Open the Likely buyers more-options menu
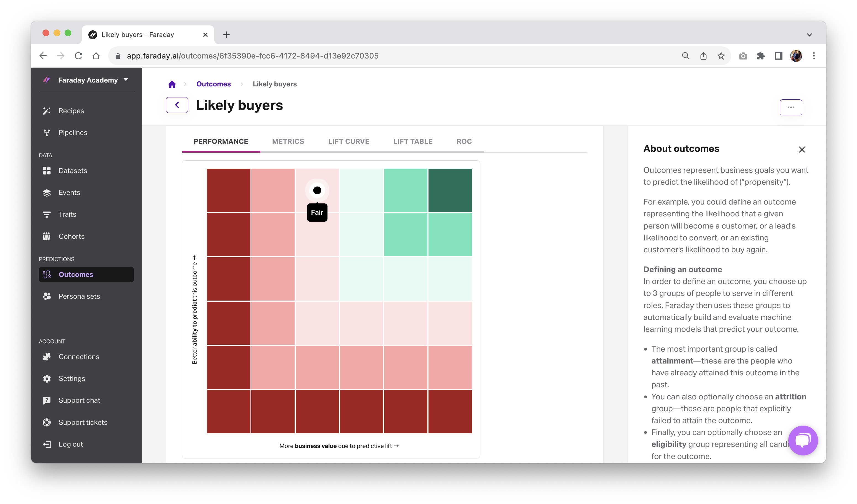This screenshot has width=857, height=504. click(791, 107)
